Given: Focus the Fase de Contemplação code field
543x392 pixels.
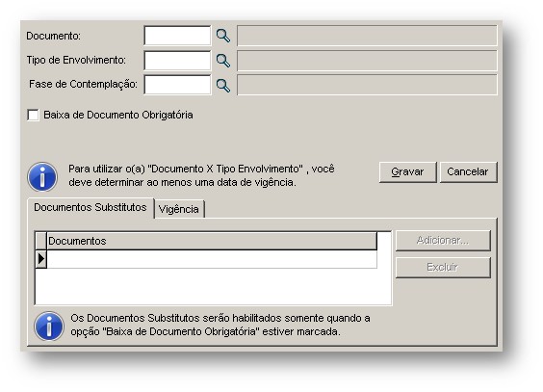Looking at the screenshot, I should click(177, 85).
